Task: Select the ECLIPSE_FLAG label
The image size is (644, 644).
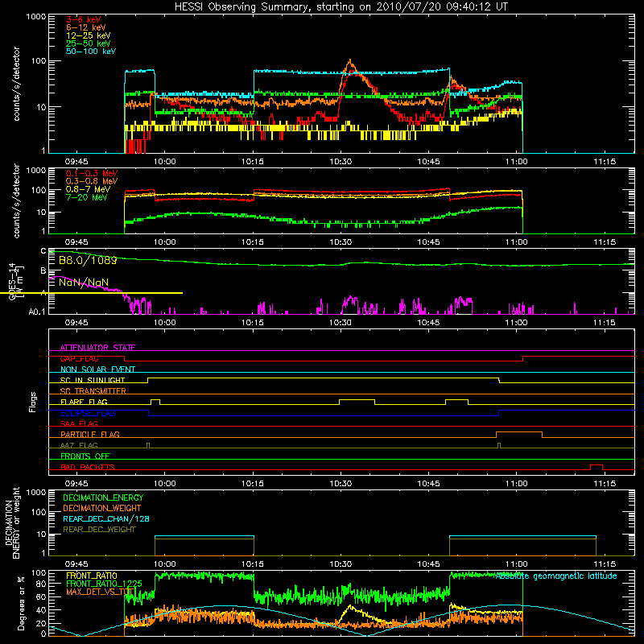Action: (88, 413)
